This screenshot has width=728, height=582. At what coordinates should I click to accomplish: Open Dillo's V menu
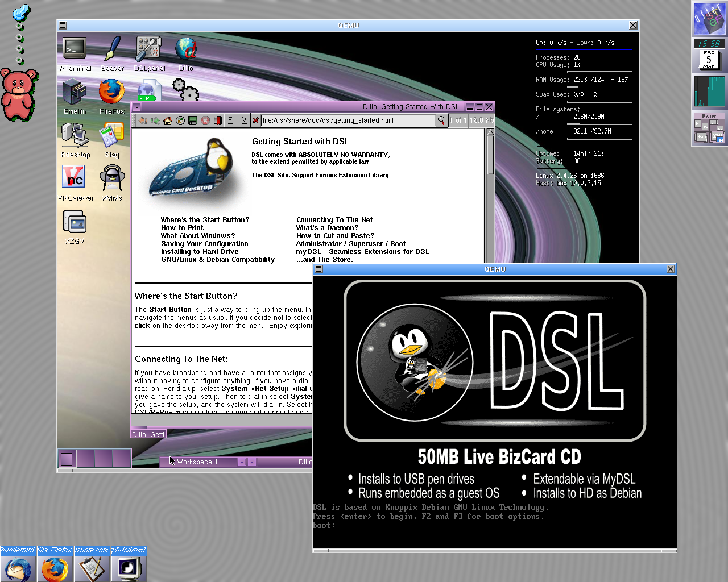coord(244,120)
